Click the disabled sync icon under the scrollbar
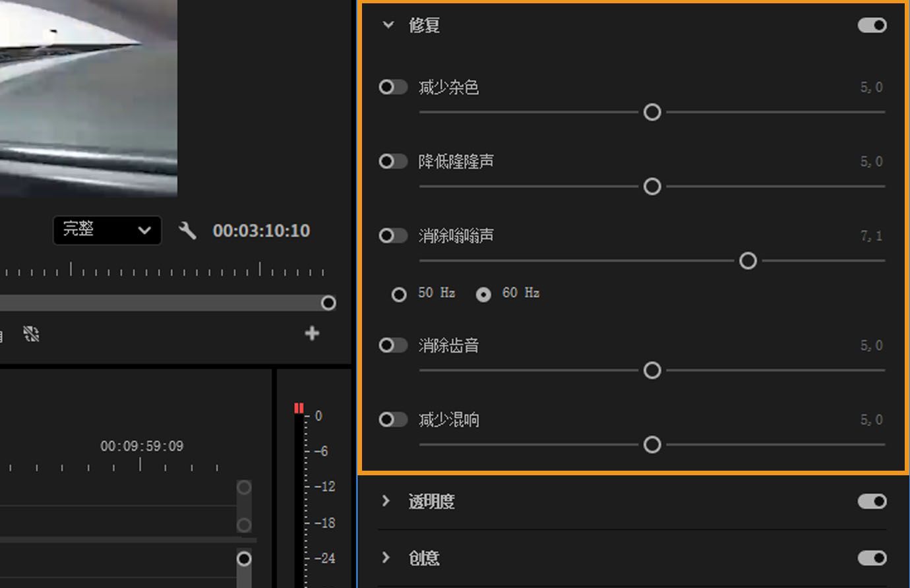910x588 pixels. [x=31, y=334]
